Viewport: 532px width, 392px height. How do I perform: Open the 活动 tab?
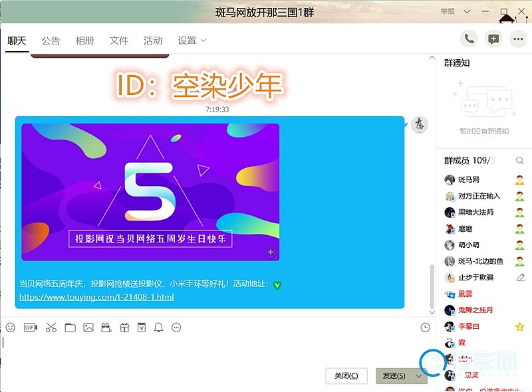click(153, 41)
